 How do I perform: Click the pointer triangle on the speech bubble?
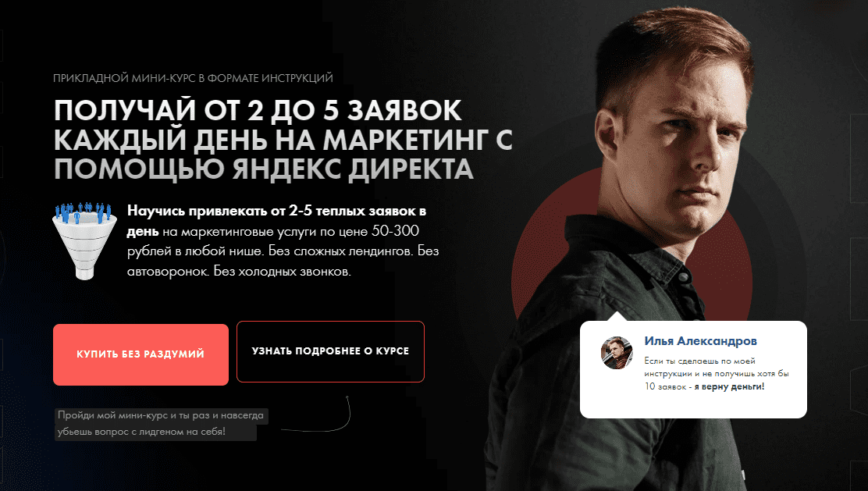click(617, 317)
